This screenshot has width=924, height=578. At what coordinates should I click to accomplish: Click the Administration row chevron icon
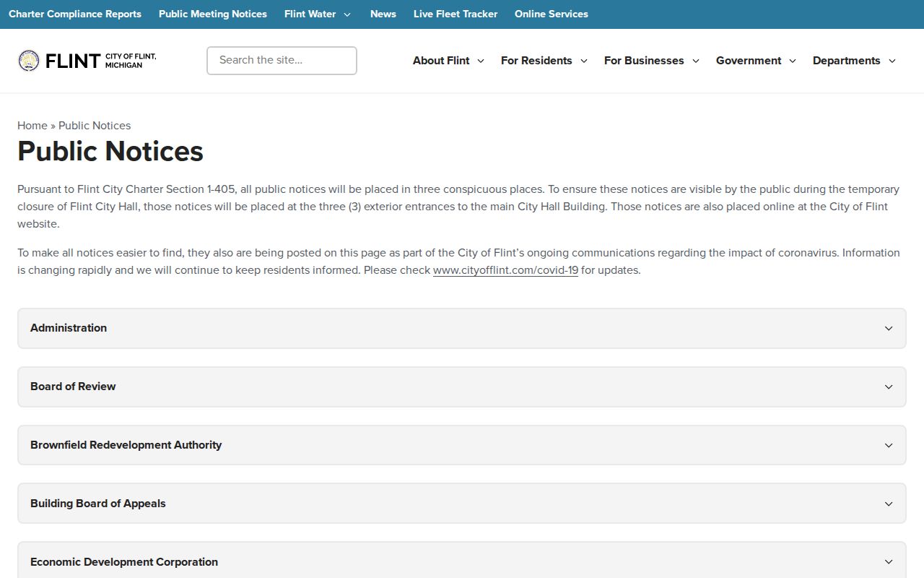[x=889, y=328]
